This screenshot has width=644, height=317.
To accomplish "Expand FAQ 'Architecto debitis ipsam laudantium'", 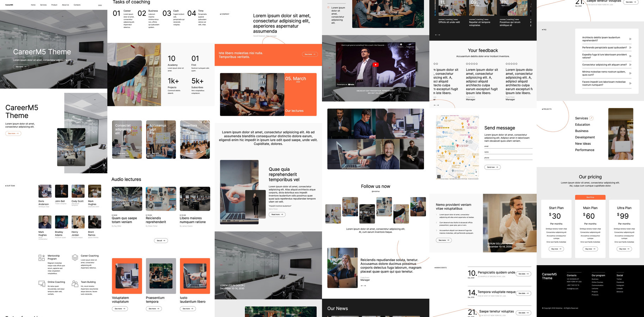I will (x=630, y=39).
